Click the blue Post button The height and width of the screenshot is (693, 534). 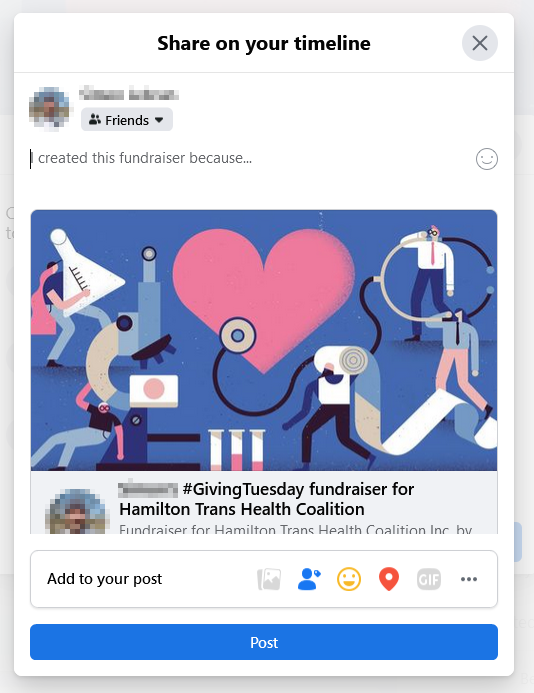coord(264,642)
